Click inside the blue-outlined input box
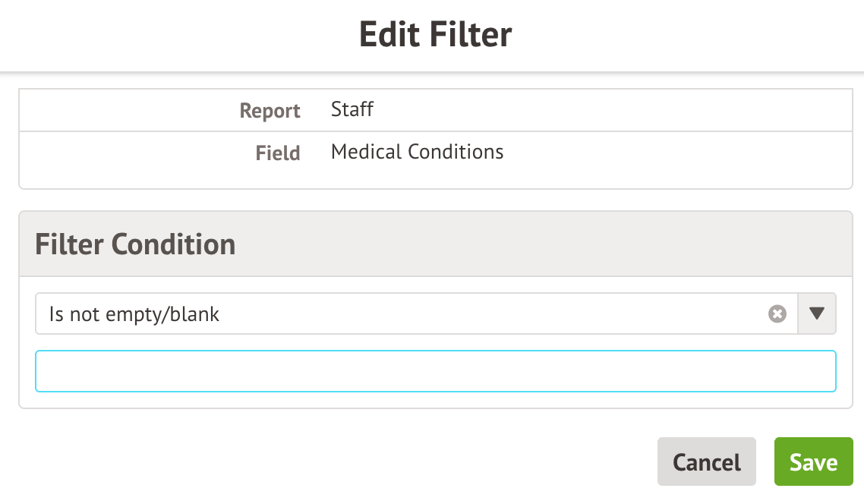 coord(435,371)
